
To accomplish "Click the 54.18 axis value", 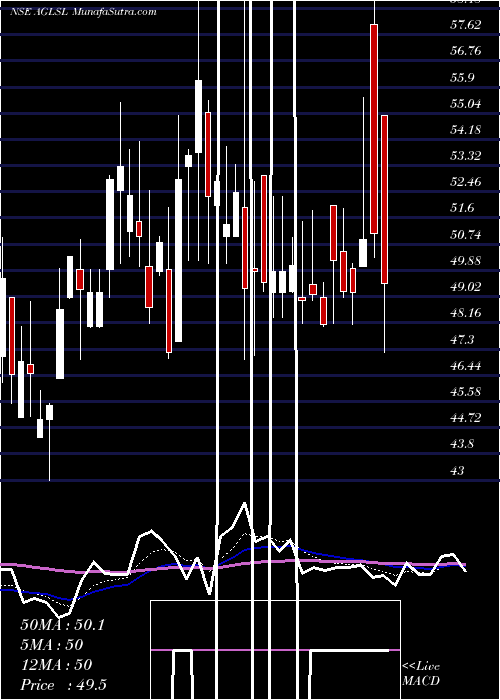I will pos(466,129).
